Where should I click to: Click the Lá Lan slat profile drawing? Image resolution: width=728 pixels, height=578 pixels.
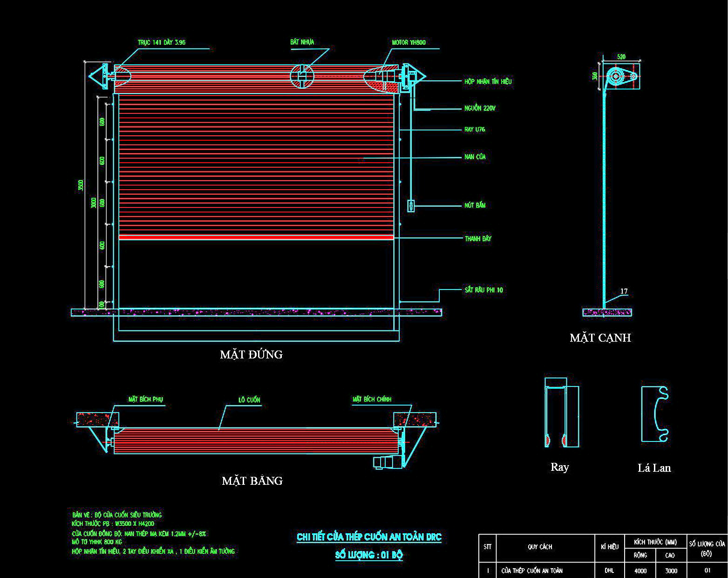(655, 414)
